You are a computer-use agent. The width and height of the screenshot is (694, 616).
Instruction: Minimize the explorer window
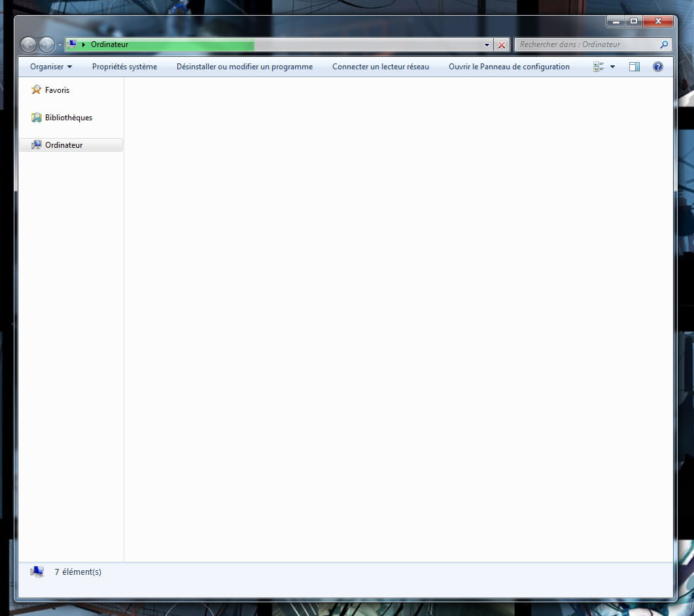[616, 21]
